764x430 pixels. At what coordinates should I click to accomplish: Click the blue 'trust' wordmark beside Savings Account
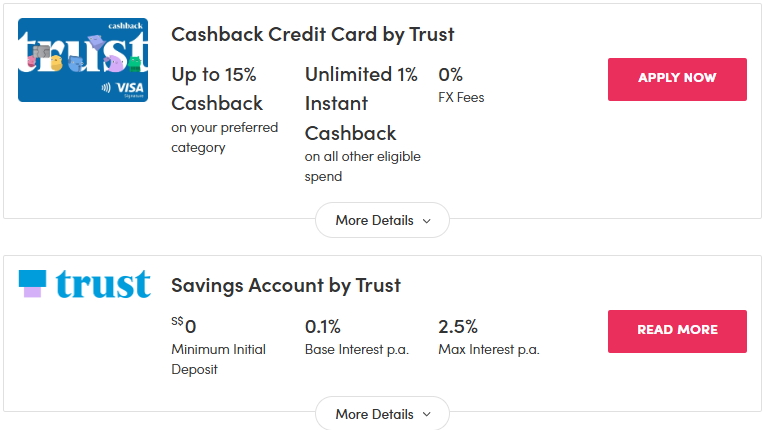(x=103, y=284)
